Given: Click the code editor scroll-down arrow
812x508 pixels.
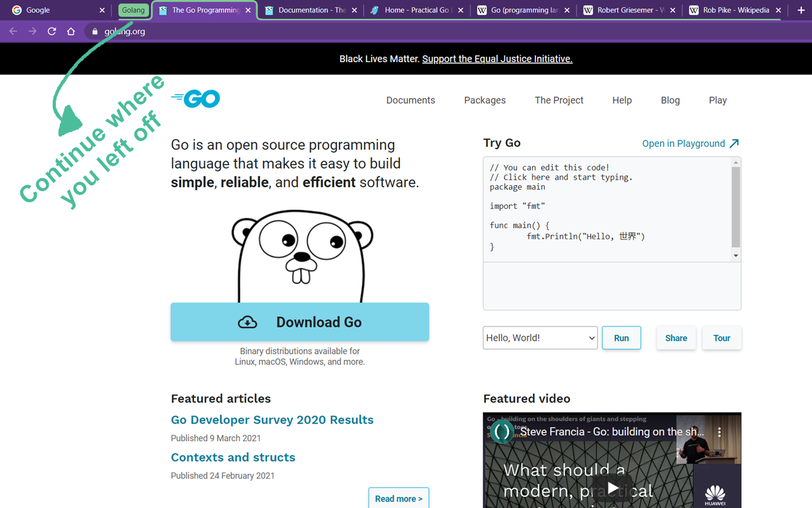Looking at the screenshot, I should 736,255.
